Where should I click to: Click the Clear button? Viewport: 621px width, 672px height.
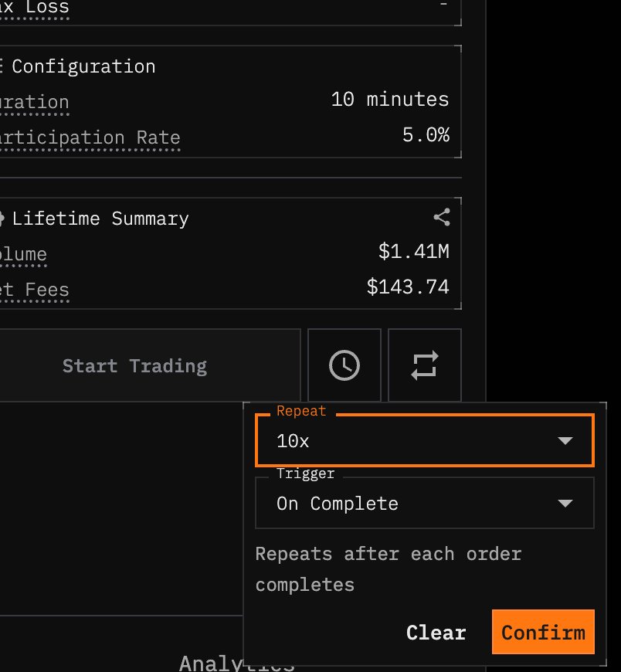tap(436, 633)
